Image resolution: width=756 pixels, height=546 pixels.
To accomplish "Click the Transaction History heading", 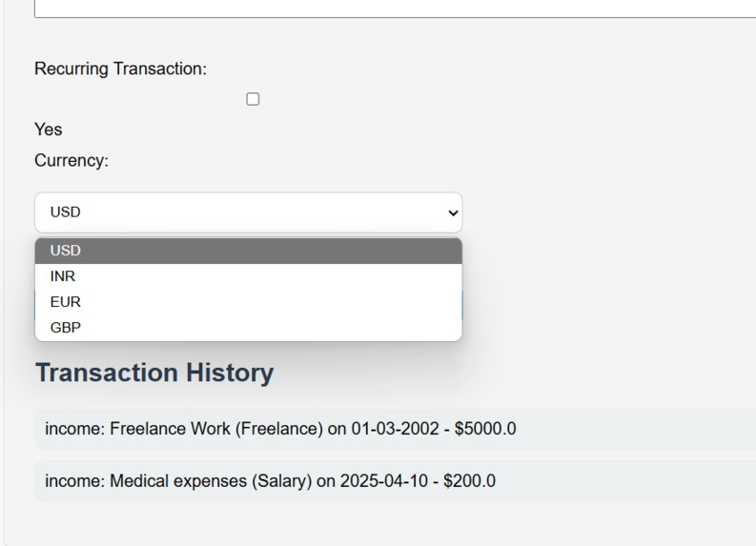I will [x=154, y=373].
